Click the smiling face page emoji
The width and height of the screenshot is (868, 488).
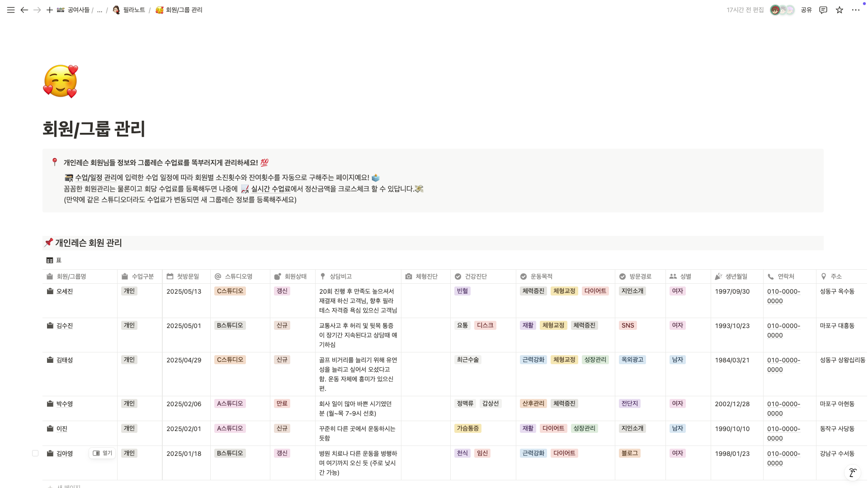click(x=60, y=81)
